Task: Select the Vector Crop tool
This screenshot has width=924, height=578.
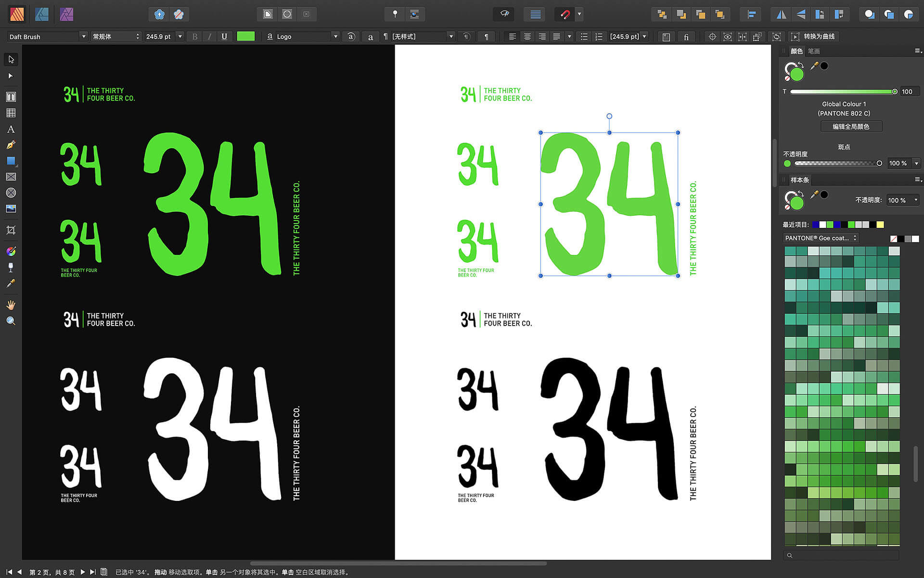Action: pos(11,230)
